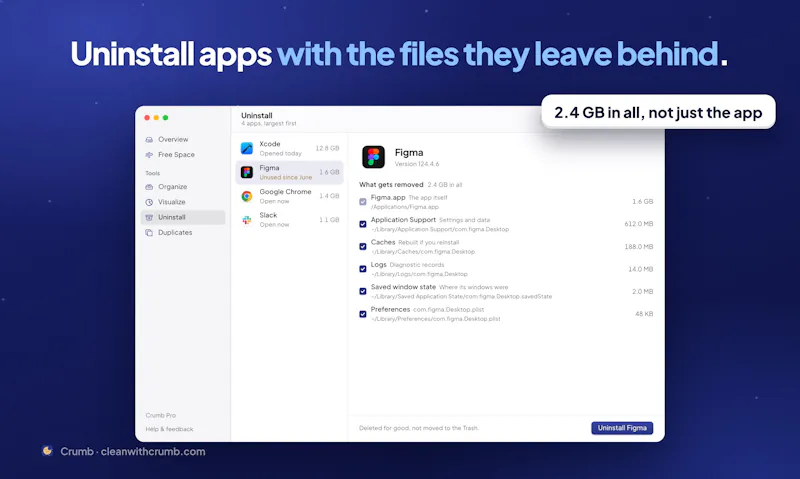Click the green zoom window button
Screen dimensions: 800x479
(x=165, y=118)
